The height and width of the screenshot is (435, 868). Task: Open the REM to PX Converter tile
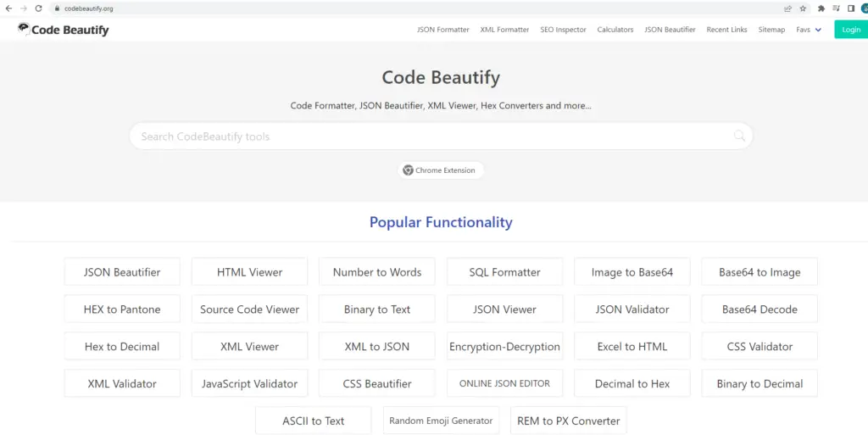(x=569, y=421)
